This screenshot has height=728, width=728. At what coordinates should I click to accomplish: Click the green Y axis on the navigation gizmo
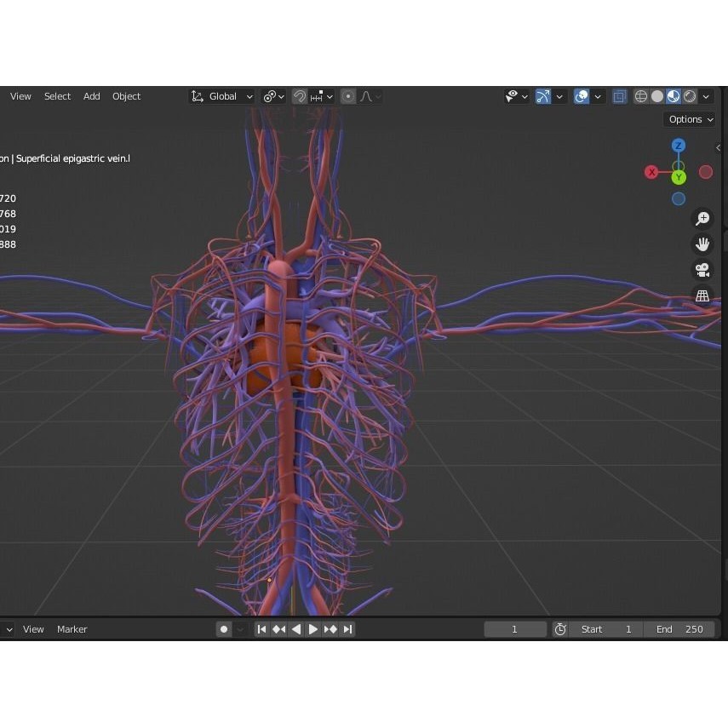tap(679, 177)
